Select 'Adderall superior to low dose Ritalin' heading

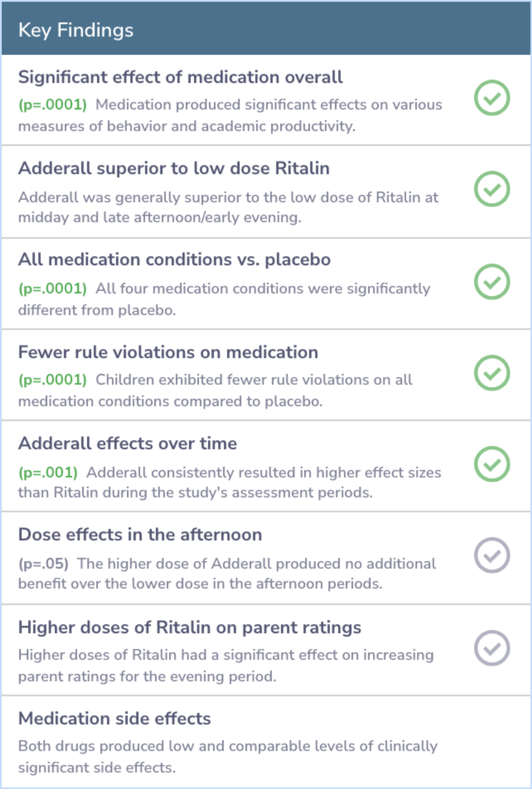pyautogui.click(x=174, y=168)
